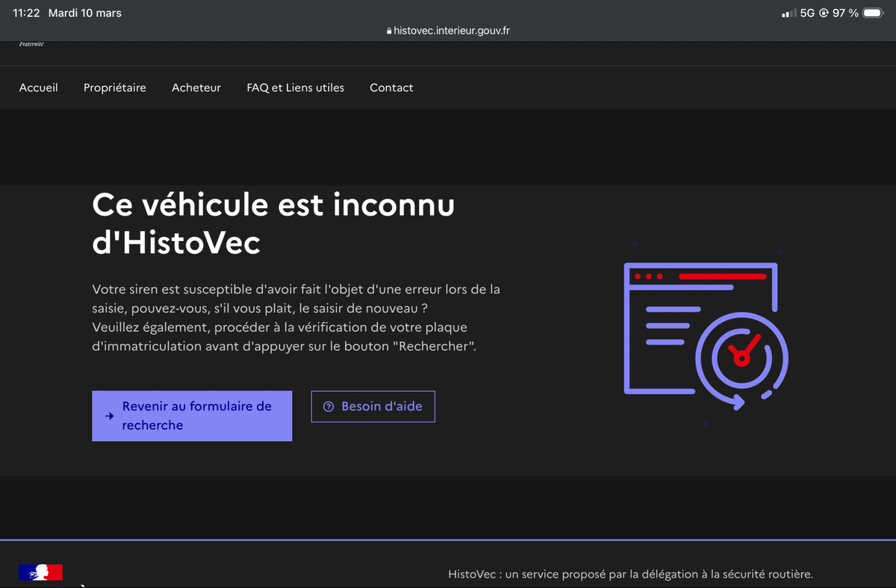Click the Marianne French flag logo in footer
The height and width of the screenshot is (588, 896).
pyautogui.click(x=41, y=572)
